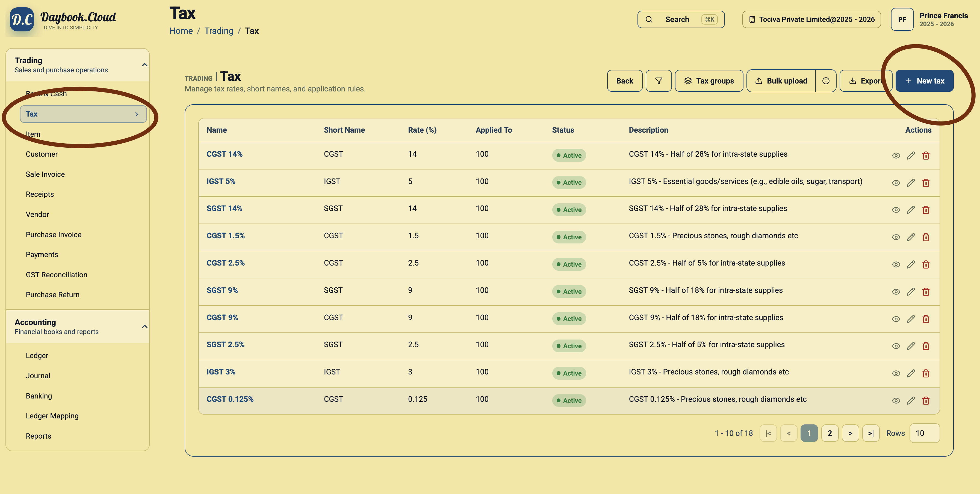This screenshot has height=494, width=980.
Task: View the IGST 5% tax details
Action: point(896,183)
